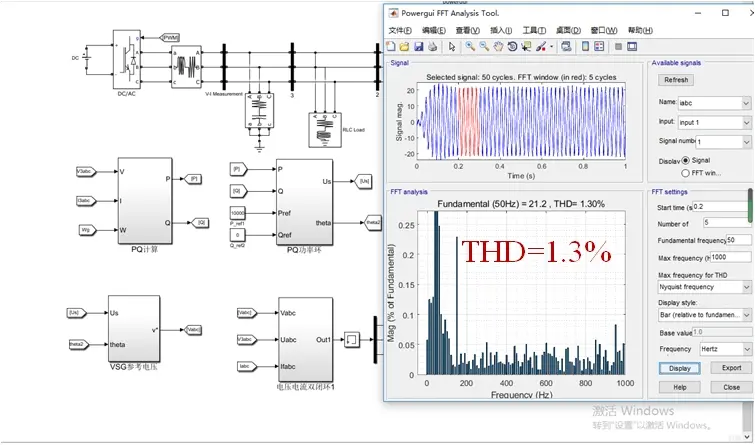Click the Wg From tag block
This screenshot has width=755, height=445.
pyautogui.click(x=87, y=230)
